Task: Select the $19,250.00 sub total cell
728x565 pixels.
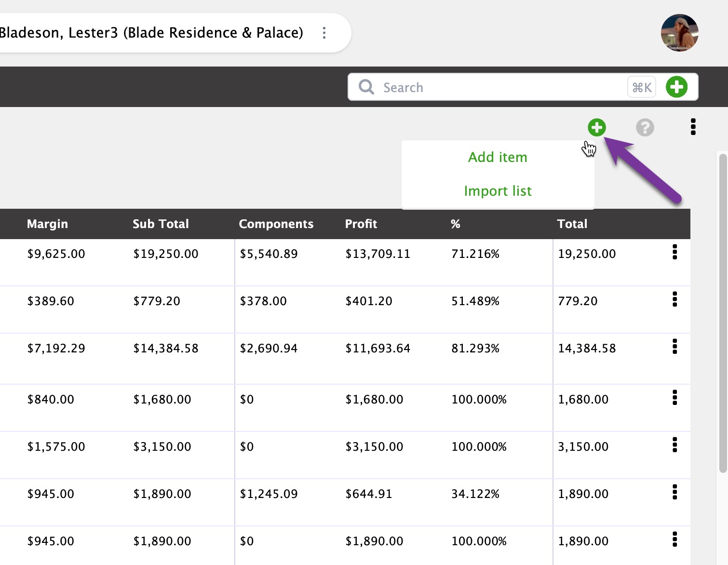Action: coord(166,254)
